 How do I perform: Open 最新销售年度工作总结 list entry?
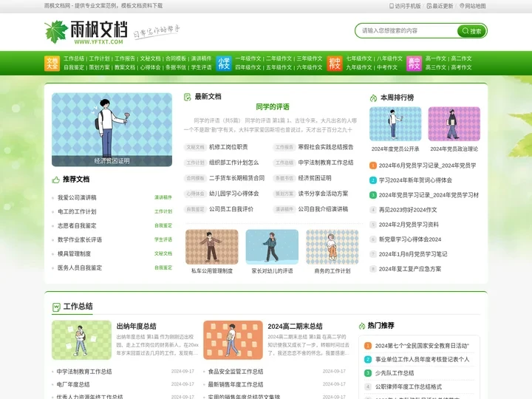(236, 384)
